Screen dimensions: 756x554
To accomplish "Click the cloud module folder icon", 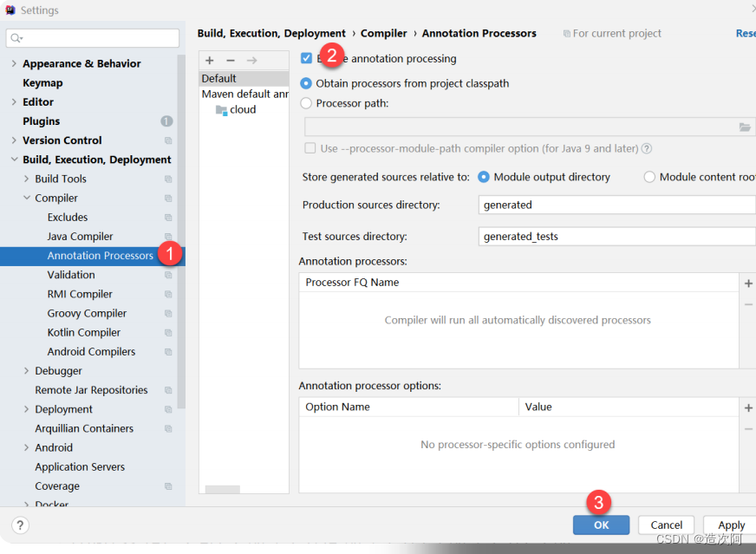I will (222, 110).
